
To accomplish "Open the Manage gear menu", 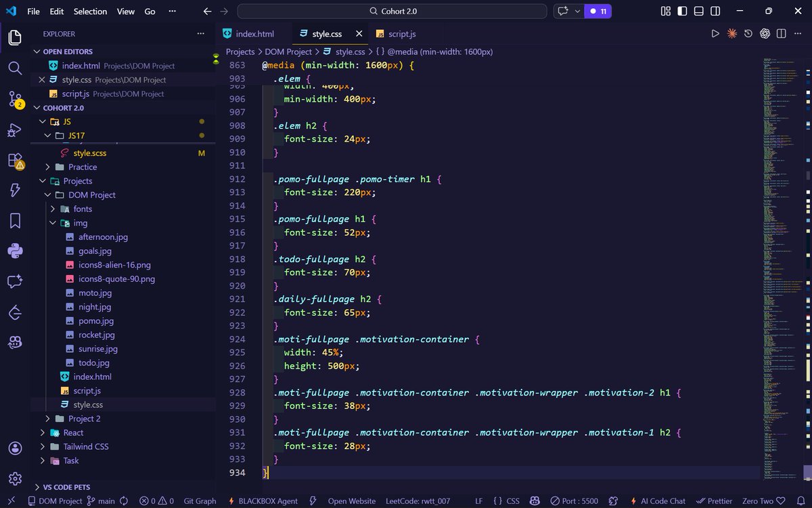I will click(x=15, y=479).
